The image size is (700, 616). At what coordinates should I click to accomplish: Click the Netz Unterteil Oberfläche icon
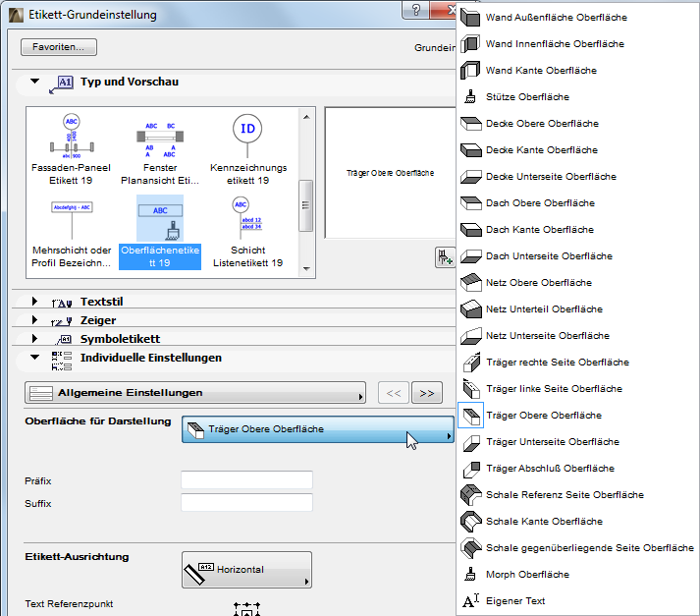[x=470, y=309]
